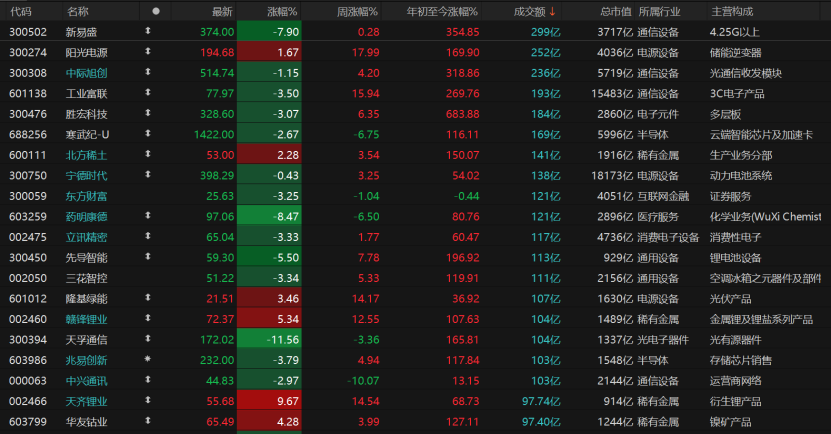The image size is (831, 434).
Task: Open stock 东方财富 by its name
Action: tap(86, 195)
